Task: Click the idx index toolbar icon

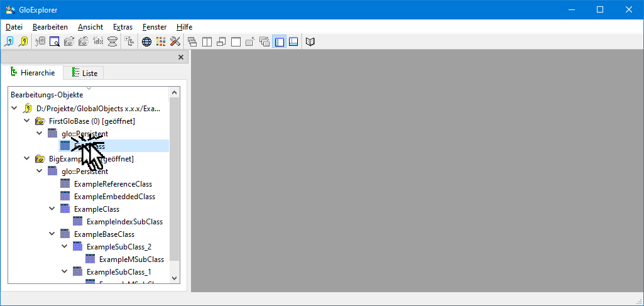Action: (98, 41)
